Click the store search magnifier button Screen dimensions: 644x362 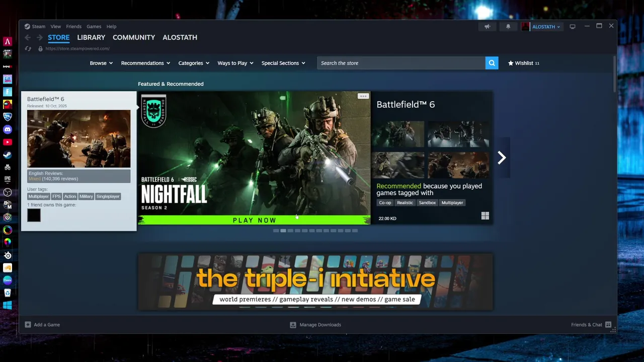[x=492, y=63]
